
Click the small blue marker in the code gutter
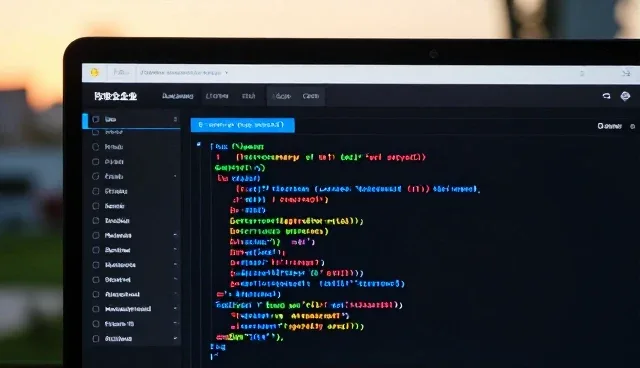click(x=199, y=144)
